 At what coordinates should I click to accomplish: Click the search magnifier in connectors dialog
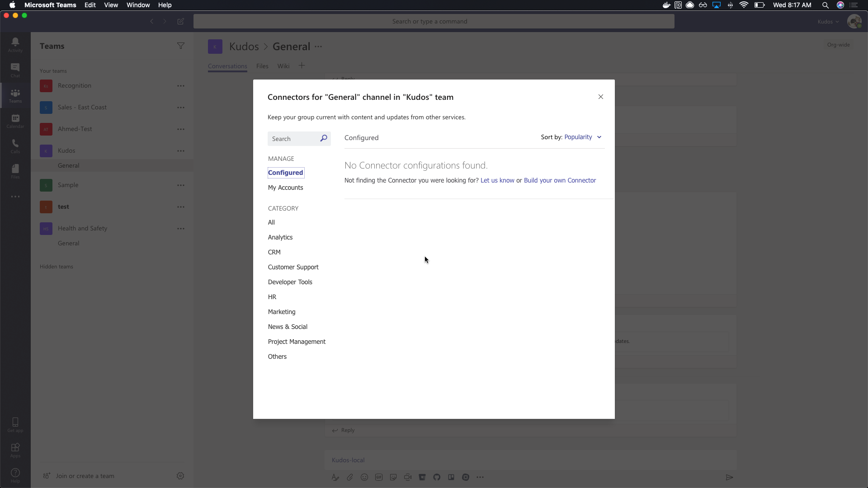324,138
